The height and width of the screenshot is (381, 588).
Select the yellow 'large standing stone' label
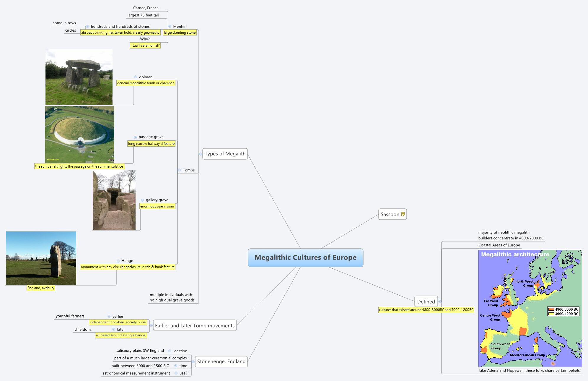pos(180,33)
